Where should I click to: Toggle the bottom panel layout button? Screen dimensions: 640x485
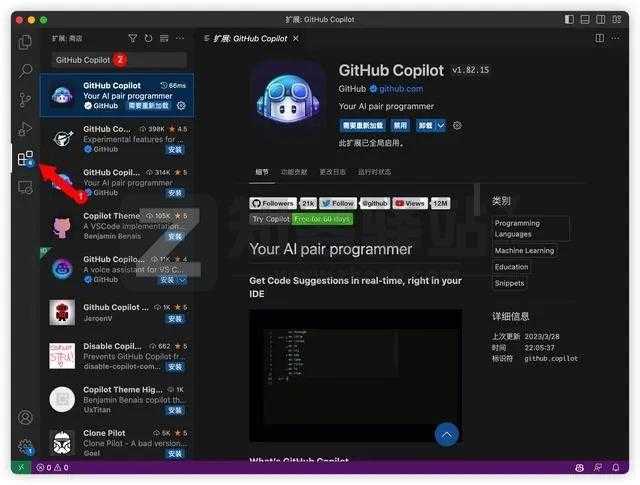585,19
